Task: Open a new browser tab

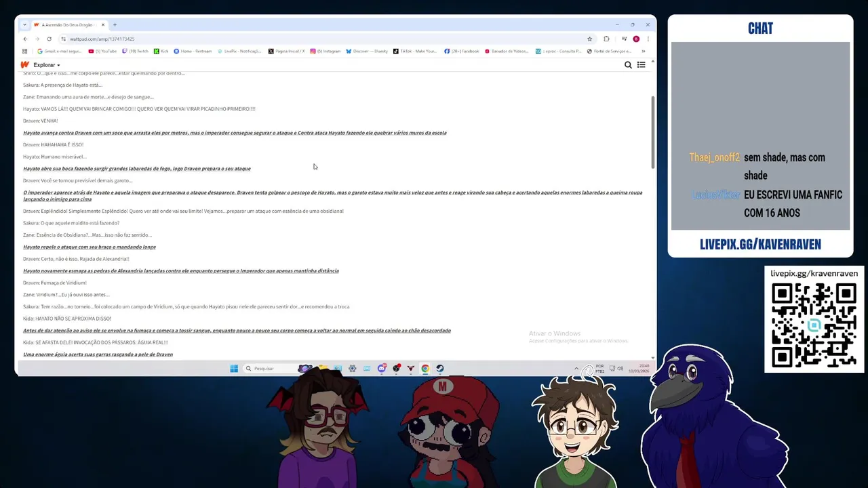Action: [115, 25]
